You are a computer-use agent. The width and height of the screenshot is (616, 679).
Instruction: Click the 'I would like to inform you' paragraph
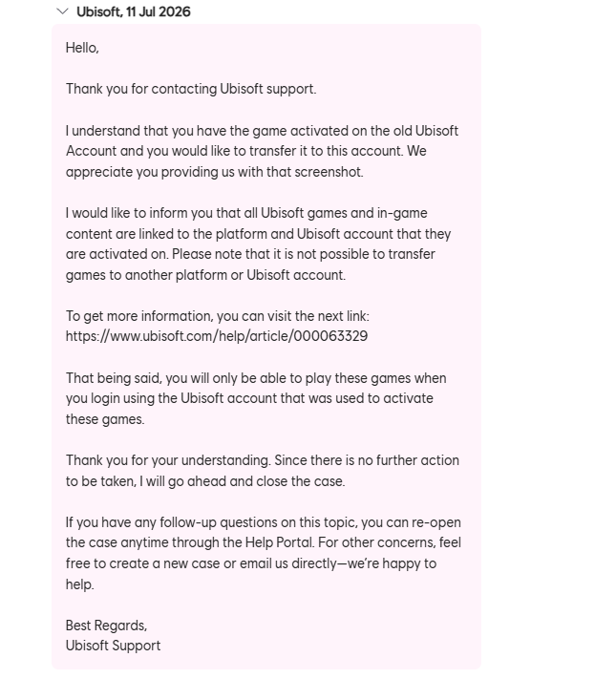pyautogui.click(x=258, y=244)
